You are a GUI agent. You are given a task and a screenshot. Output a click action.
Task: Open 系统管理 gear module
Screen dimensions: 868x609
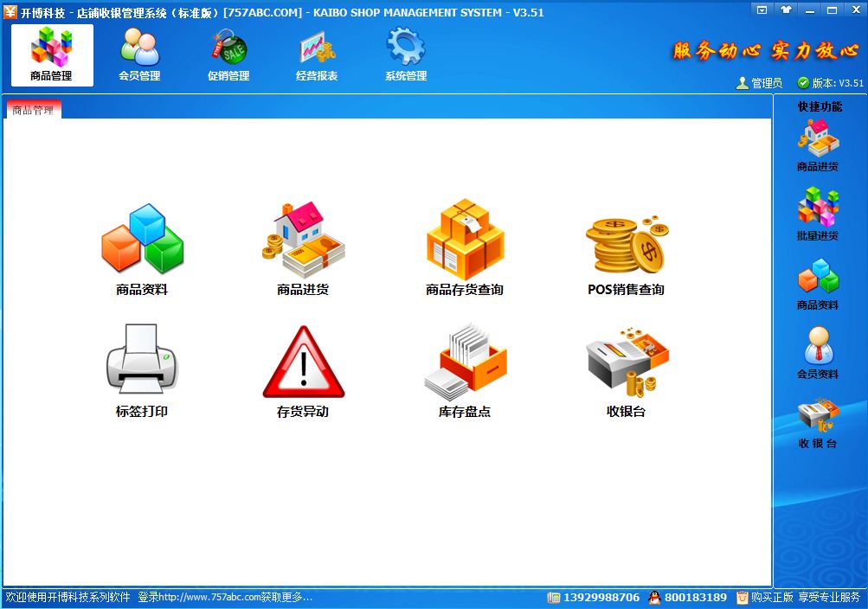click(406, 55)
